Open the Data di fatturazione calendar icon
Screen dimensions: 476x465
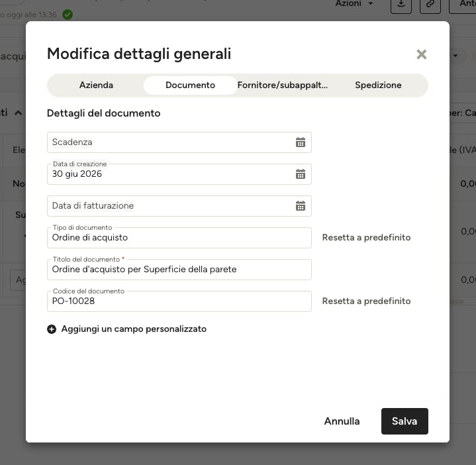click(x=301, y=206)
